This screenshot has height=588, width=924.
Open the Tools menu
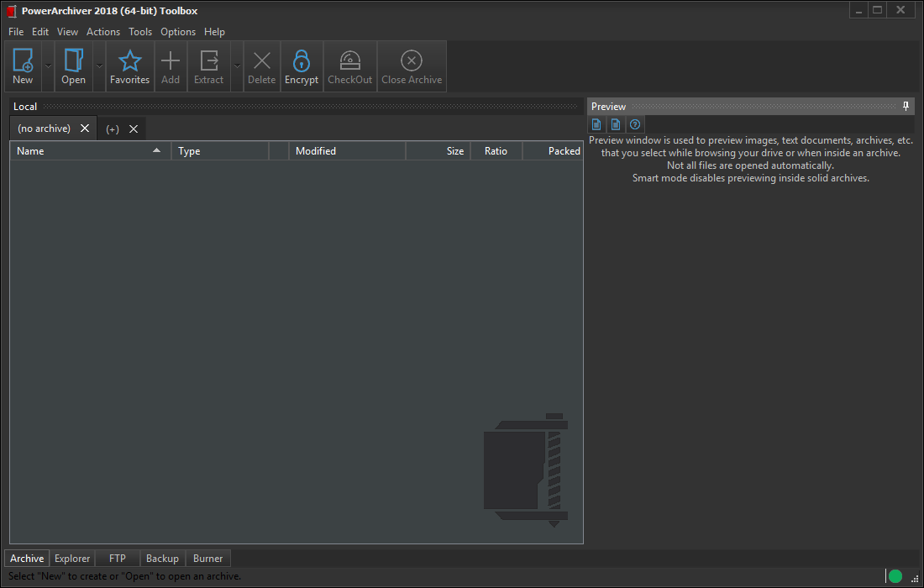(x=140, y=32)
